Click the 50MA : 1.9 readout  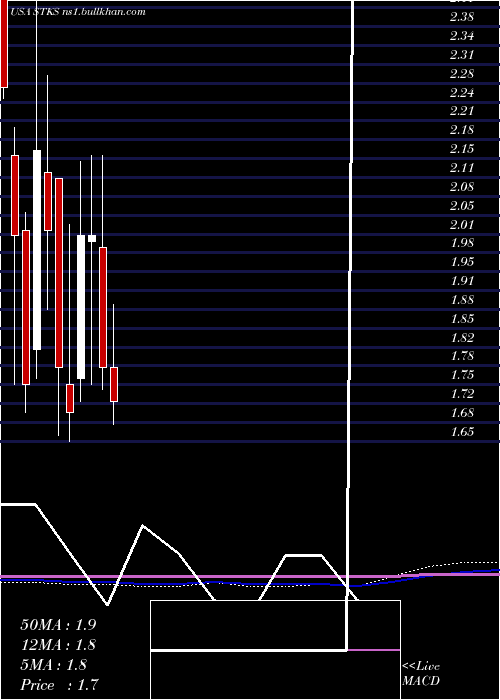click(x=58, y=625)
